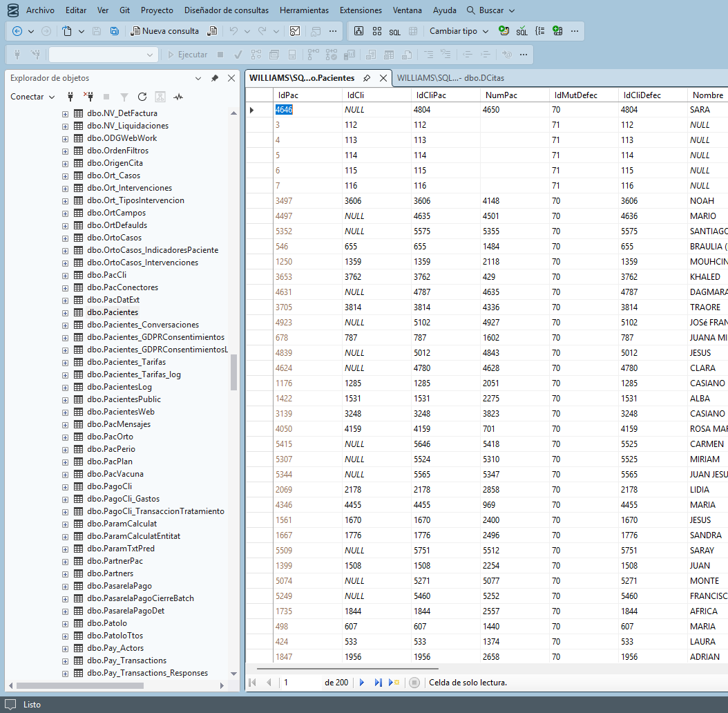Click connect plug icon in Object Explorer
The image size is (728, 713).
pyautogui.click(x=70, y=97)
